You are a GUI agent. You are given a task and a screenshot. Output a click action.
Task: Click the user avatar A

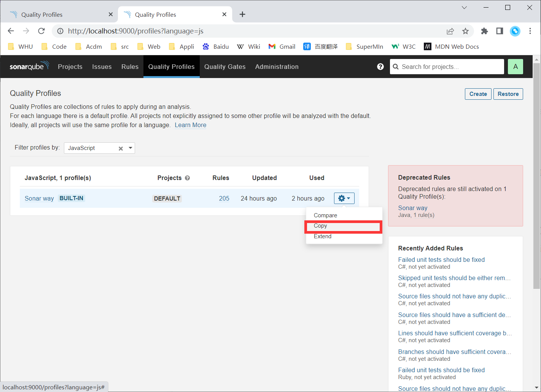(516, 67)
